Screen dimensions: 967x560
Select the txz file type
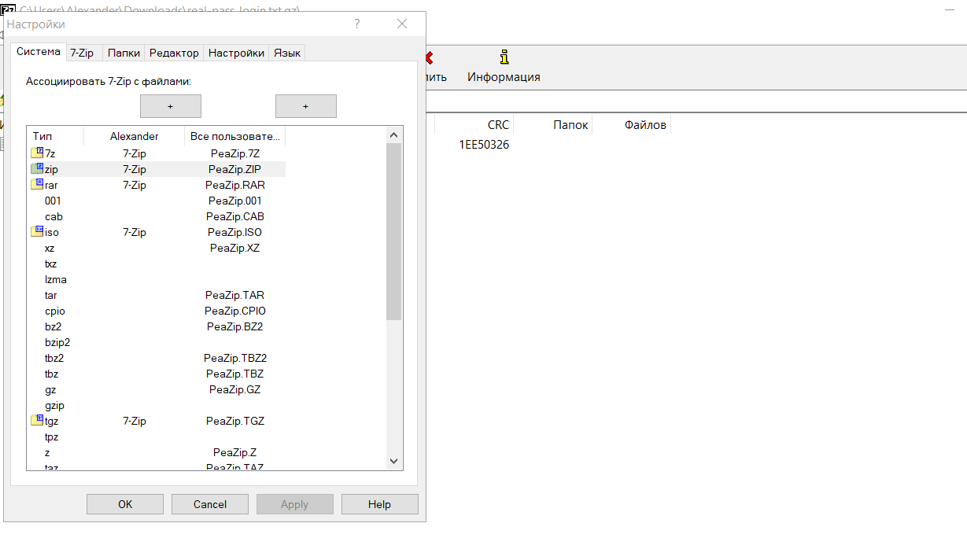click(x=50, y=263)
